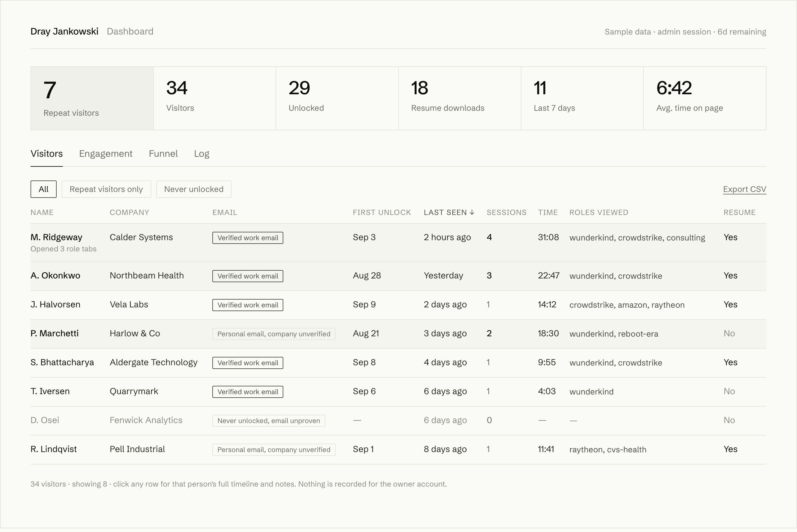The height and width of the screenshot is (532, 797).
Task: Click the Quarrymark company cell
Action: (x=134, y=391)
